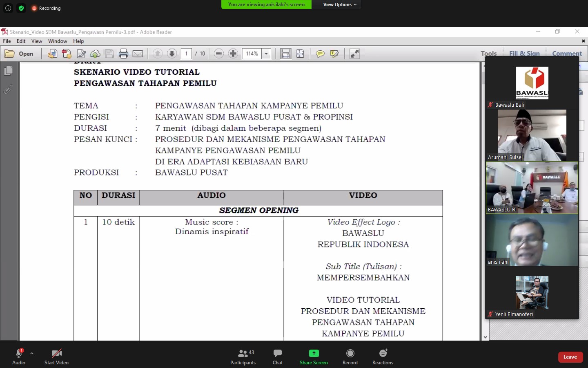Open the page thumbnails panel
Image resolution: width=588 pixels, height=368 pixels.
[8, 70]
